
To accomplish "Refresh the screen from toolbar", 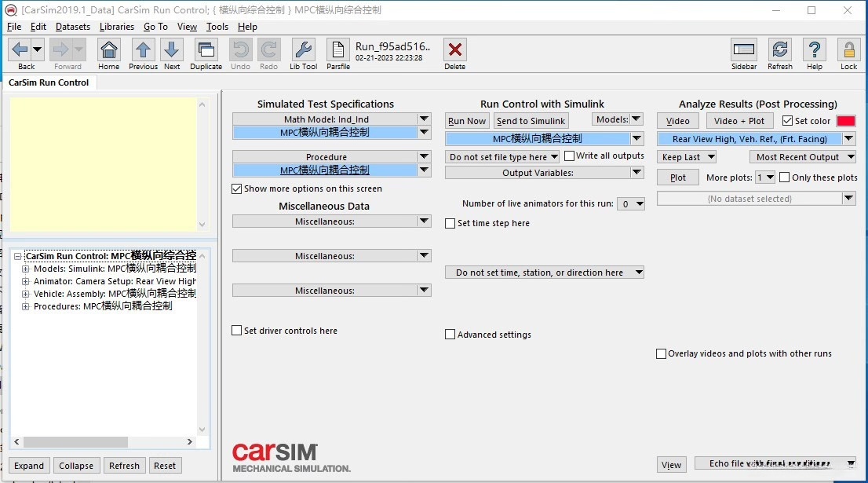I will 779,49.
